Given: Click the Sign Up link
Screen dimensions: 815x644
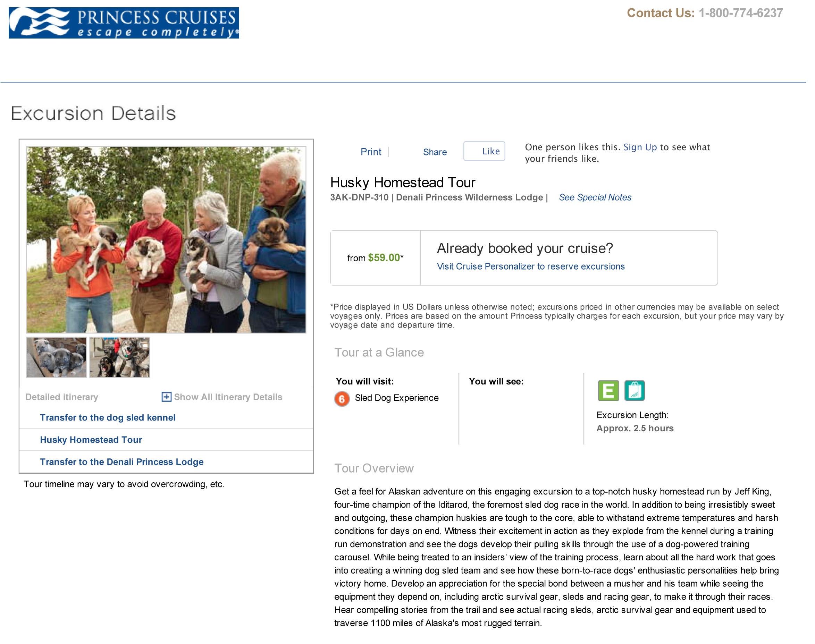Looking at the screenshot, I should pyautogui.click(x=640, y=147).
